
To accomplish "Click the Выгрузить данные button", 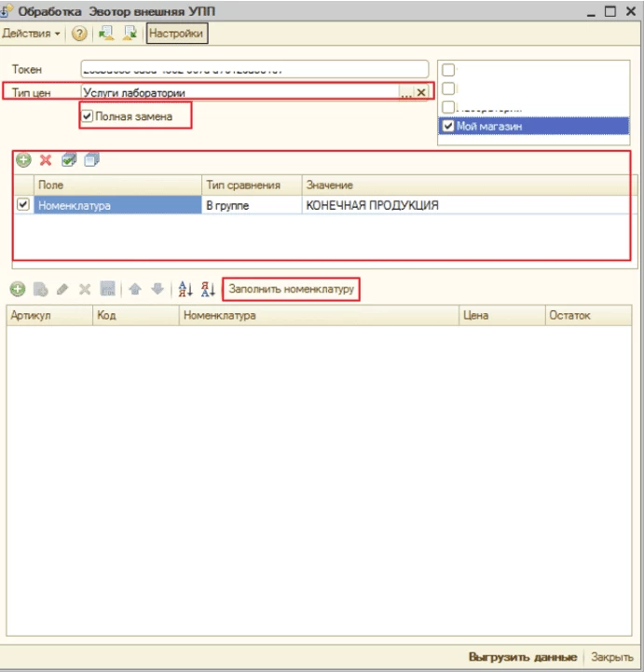I will click(523, 655).
